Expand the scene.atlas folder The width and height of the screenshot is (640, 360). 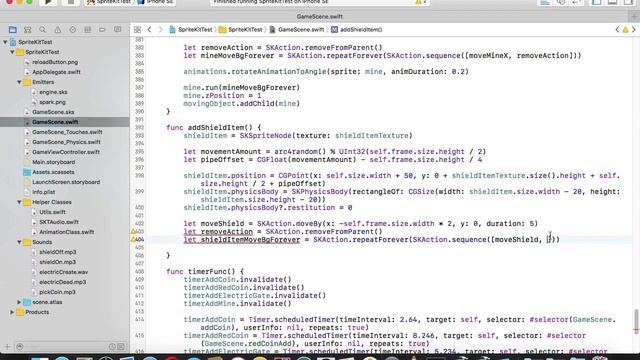[19, 302]
